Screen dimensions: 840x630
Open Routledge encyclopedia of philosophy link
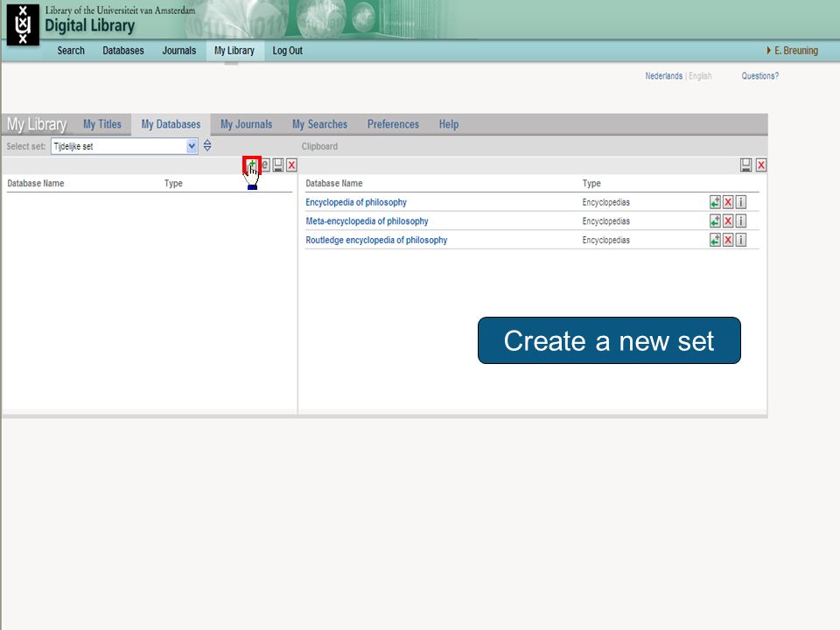click(376, 240)
